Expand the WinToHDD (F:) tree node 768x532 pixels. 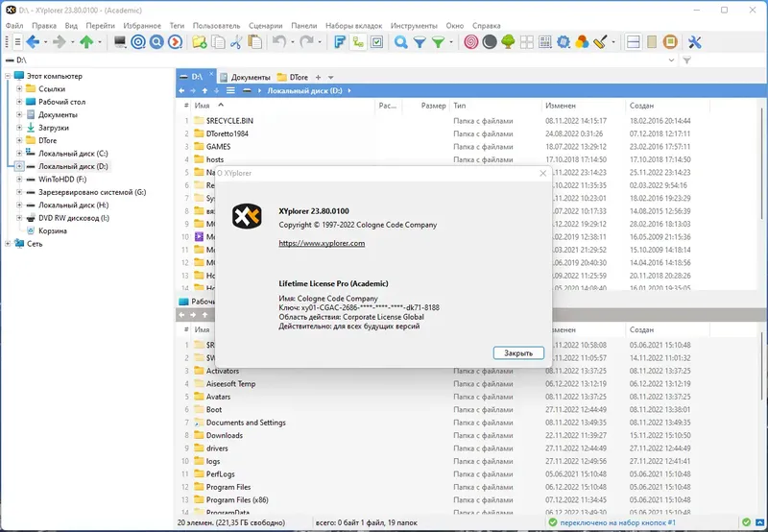pos(19,180)
